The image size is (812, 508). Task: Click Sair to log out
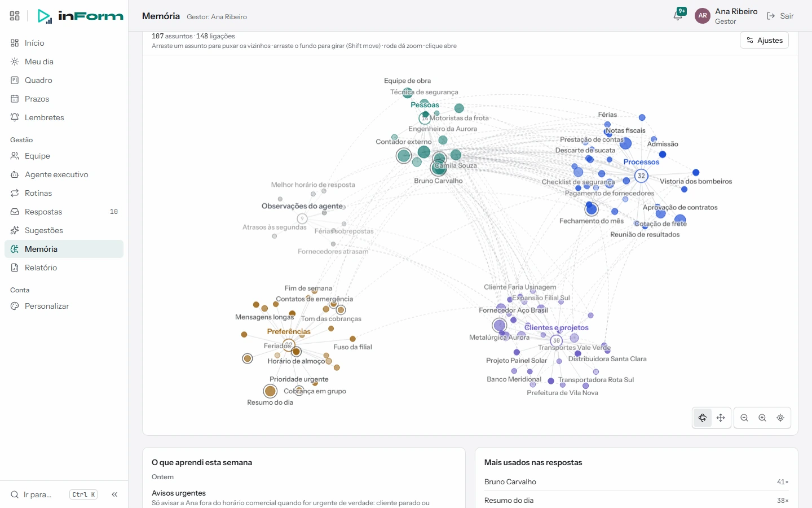780,16
